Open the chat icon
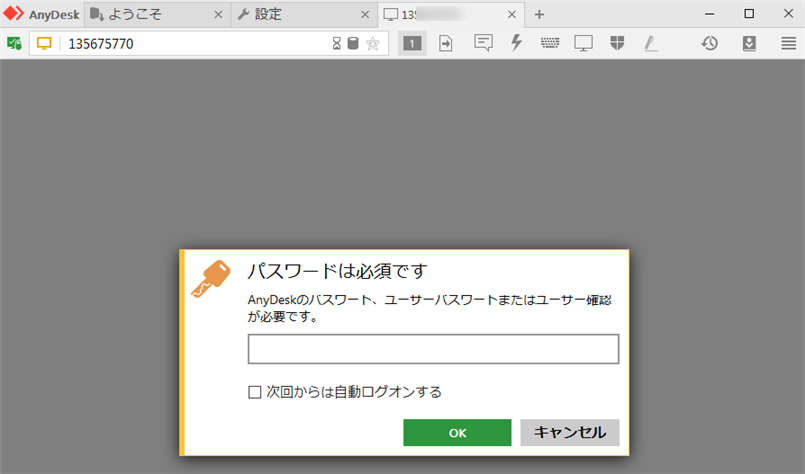Image resolution: width=805 pixels, height=474 pixels. 484,43
